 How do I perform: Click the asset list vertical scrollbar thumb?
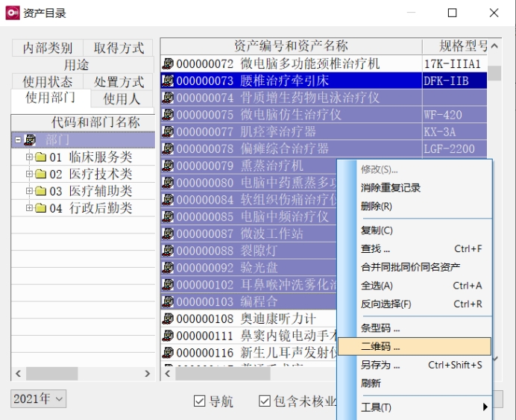pos(494,73)
